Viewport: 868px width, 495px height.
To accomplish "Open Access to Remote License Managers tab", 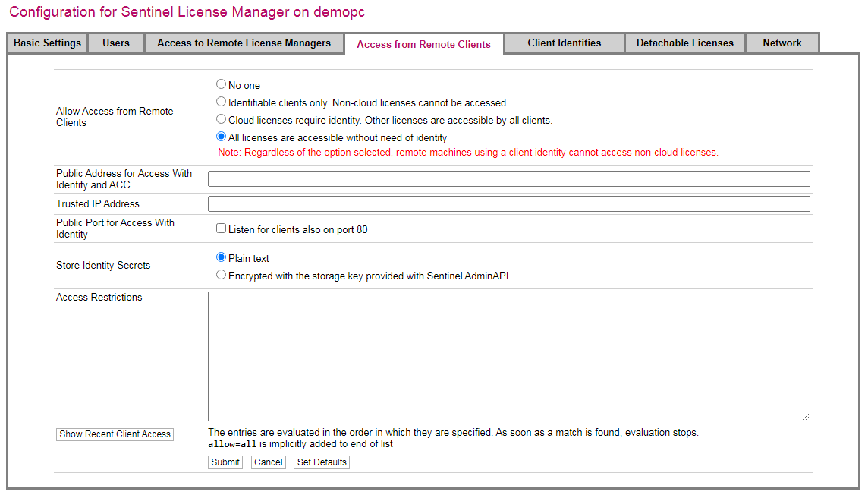I will 244,43.
